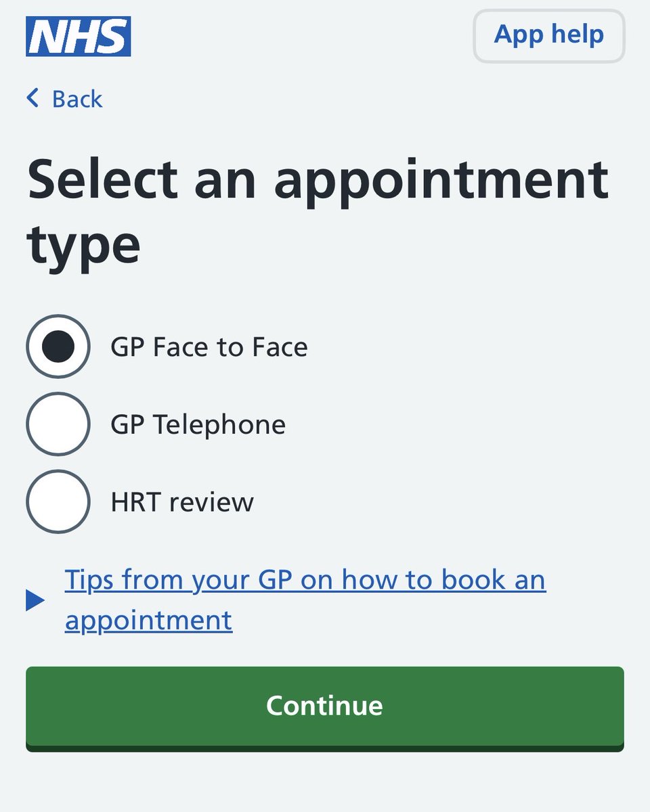
Task: Click the word 'type' in the page title
Action: coord(84,245)
